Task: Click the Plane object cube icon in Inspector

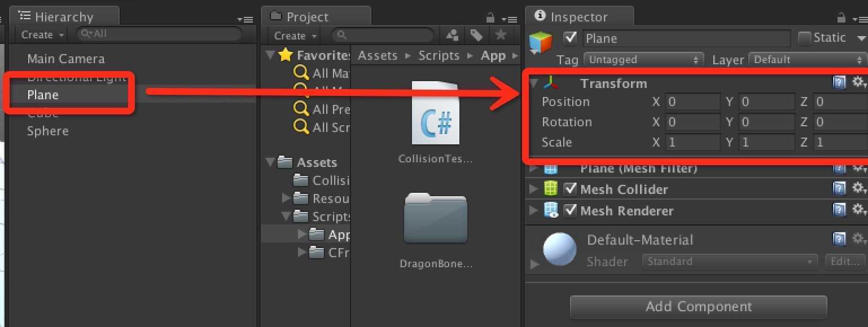Action: (x=541, y=43)
